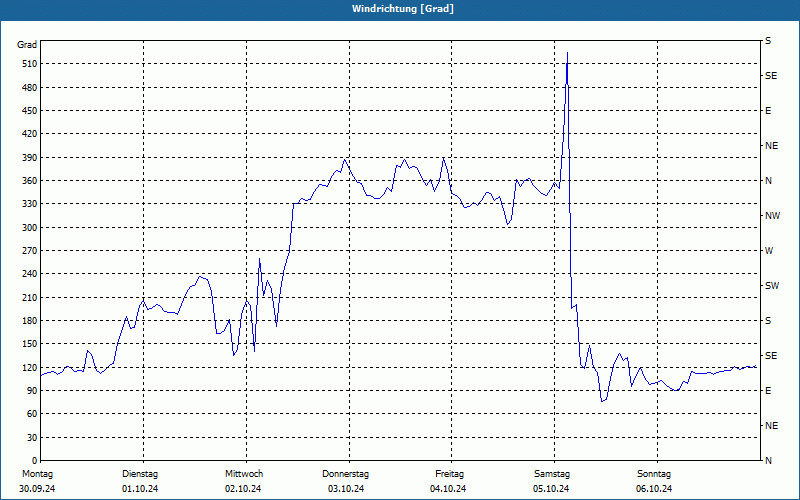
Task: Click the date 30.09.24
Action: pyautogui.click(x=37, y=489)
